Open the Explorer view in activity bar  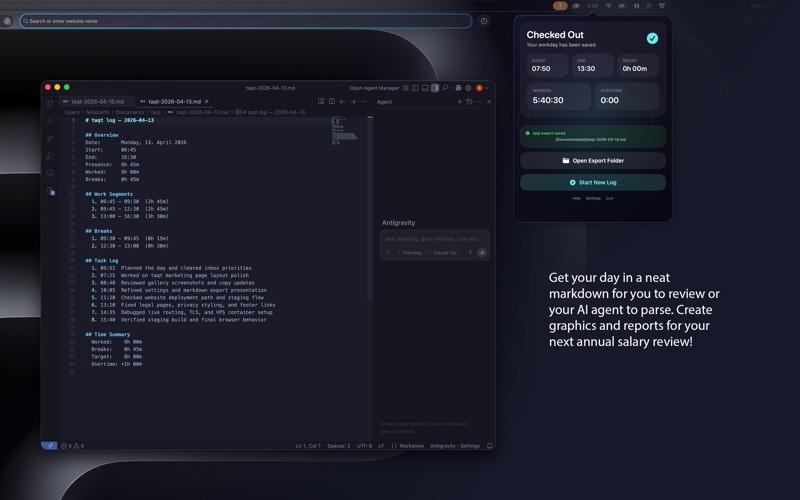(49, 104)
